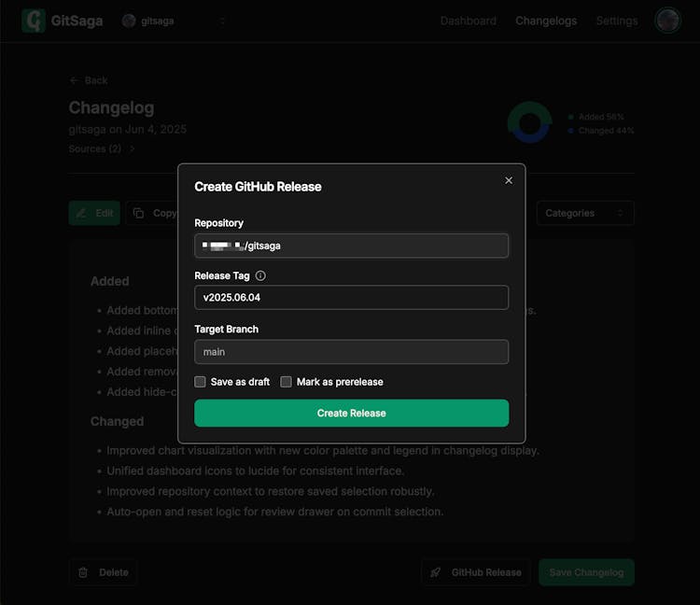Click the user avatar in the top bar
The image size is (700, 605).
tap(667, 21)
